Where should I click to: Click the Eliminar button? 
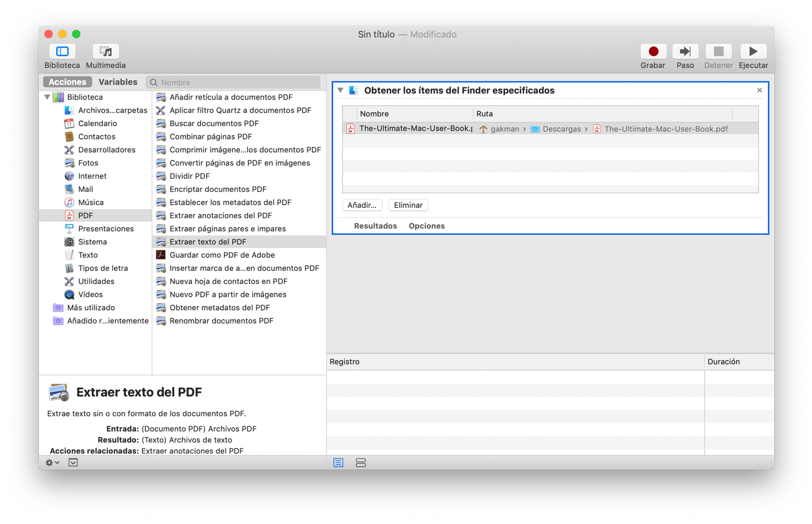pos(408,205)
